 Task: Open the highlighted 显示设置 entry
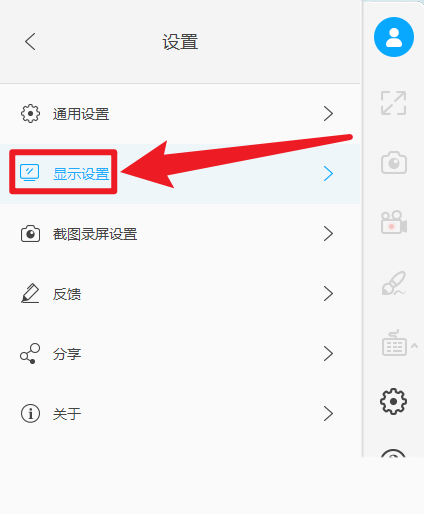pyautogui.click(x=180, y=174)
